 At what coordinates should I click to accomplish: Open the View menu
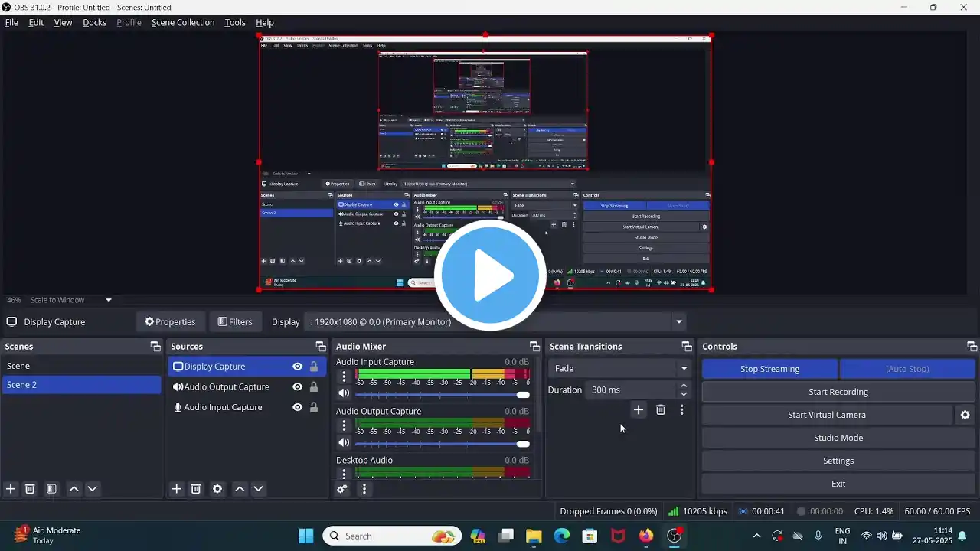click(x=63, y=22)
